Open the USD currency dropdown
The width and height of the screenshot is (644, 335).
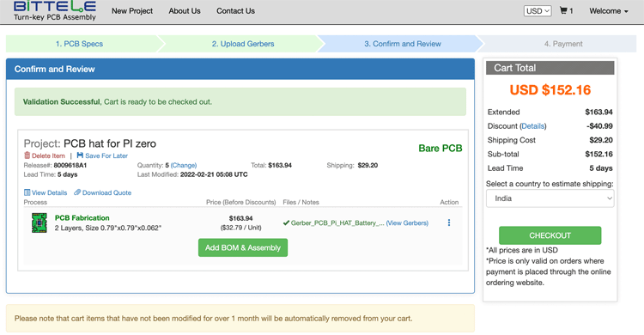pyautogui.click(x=538, y=11)
